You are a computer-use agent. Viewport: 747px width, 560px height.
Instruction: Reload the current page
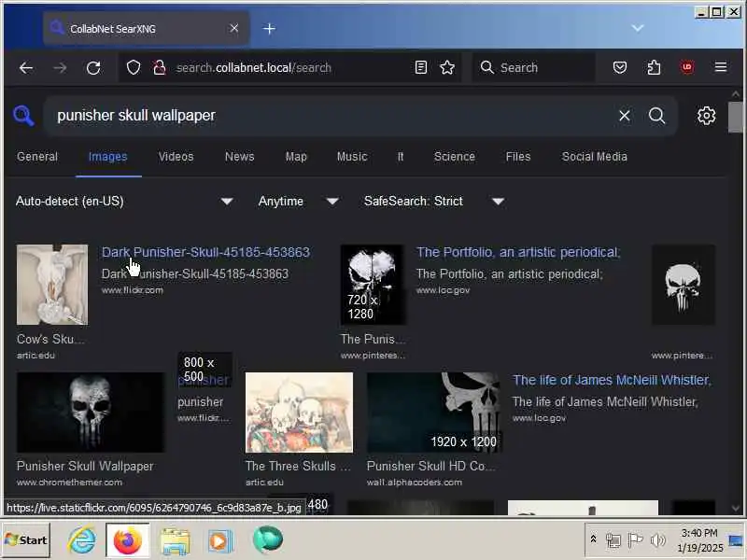(x=93, y=67)
